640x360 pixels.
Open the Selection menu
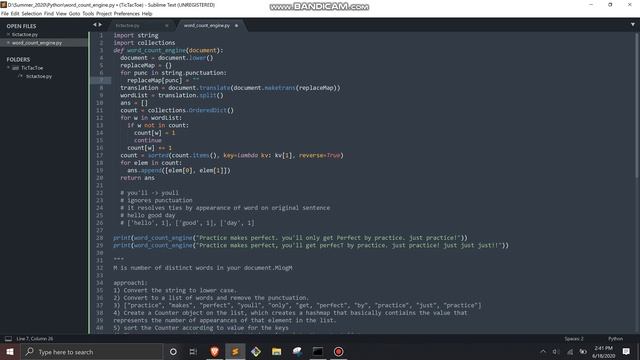31,13
